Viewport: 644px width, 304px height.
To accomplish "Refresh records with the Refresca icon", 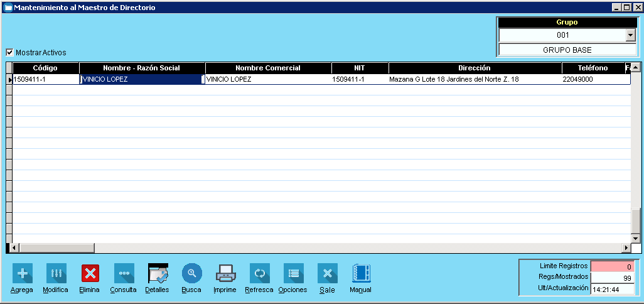I will point(259,273).
